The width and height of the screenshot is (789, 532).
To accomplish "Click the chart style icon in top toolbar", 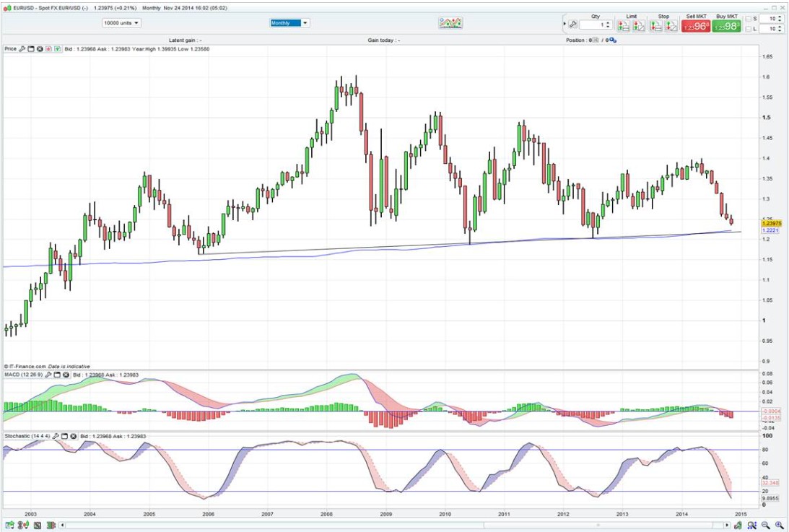I will [450, 23].
